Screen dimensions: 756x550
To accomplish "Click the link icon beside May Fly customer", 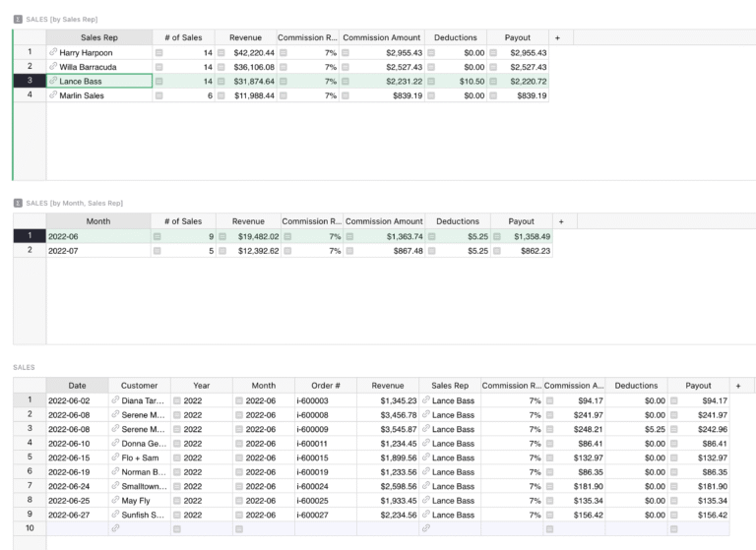I will coord(115,501).
